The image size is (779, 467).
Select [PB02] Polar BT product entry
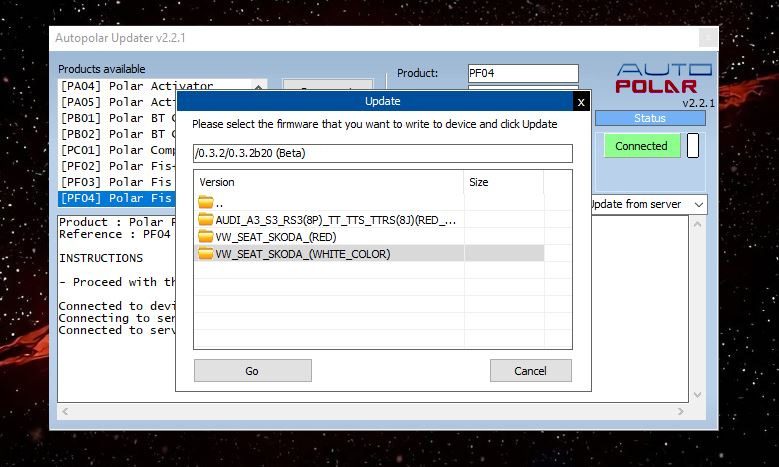[117, 134]
